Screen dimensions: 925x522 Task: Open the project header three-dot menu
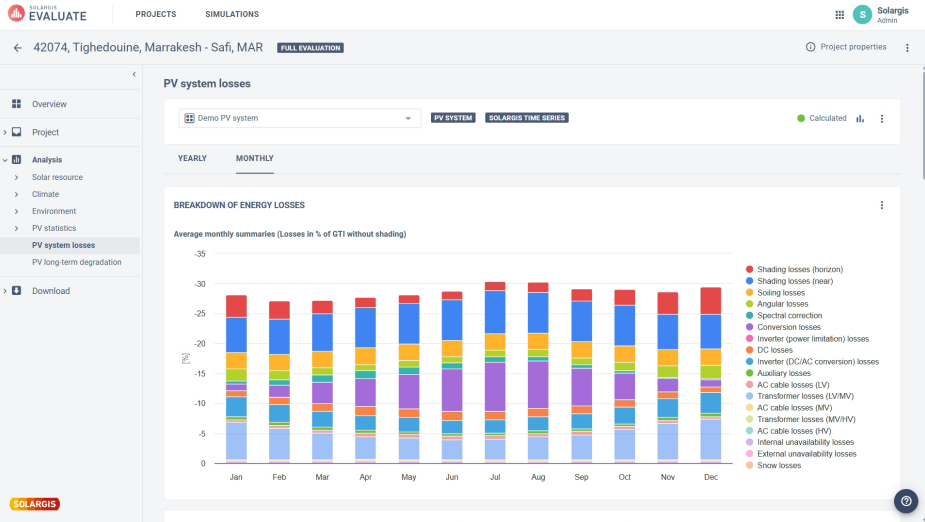tap(907, 48)
